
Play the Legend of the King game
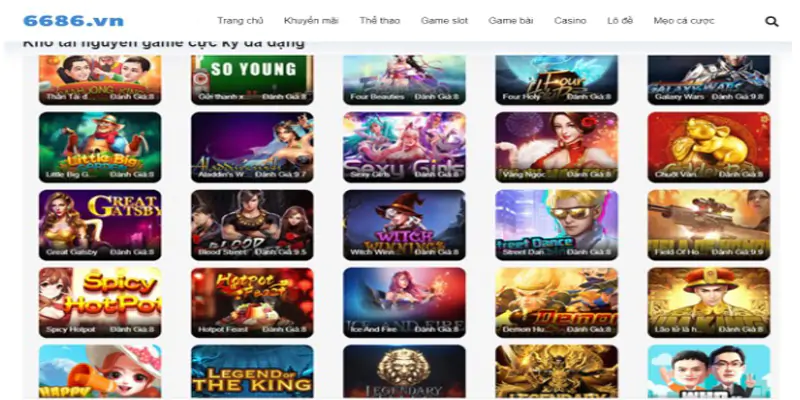[x=252, y=372]
